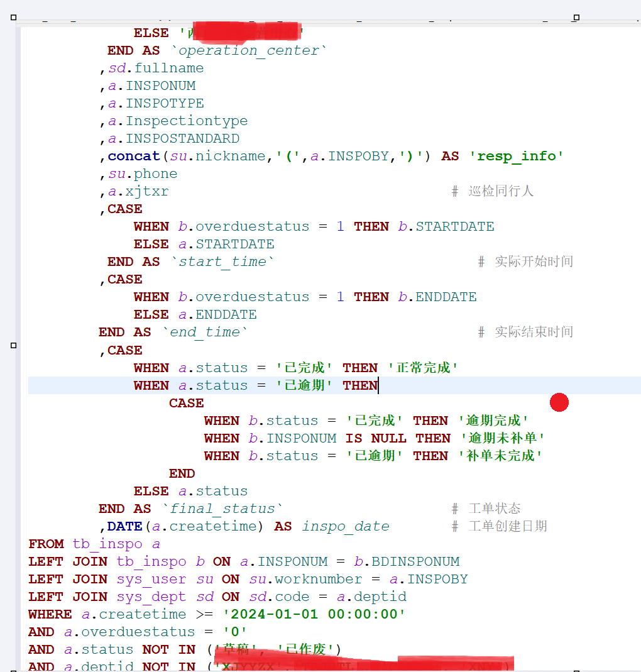The width and height of the screenshot is (641, 672).
Task: Click the b.ENDDATE reference
Action: 437,297
